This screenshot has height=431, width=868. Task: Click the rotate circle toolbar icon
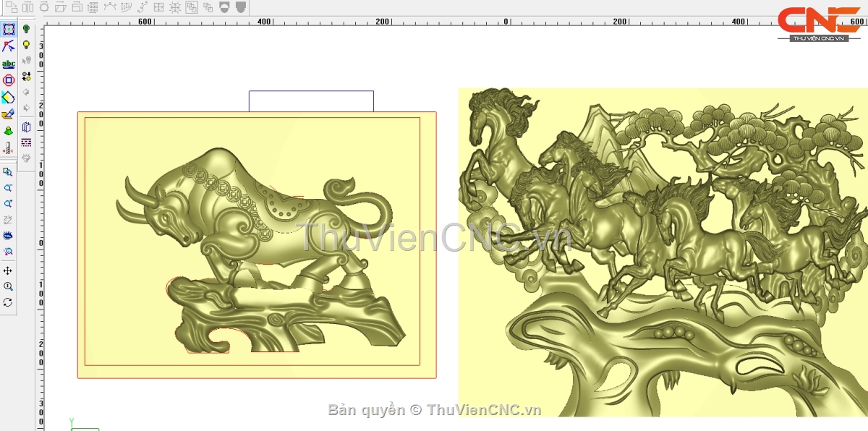point(44,7)
